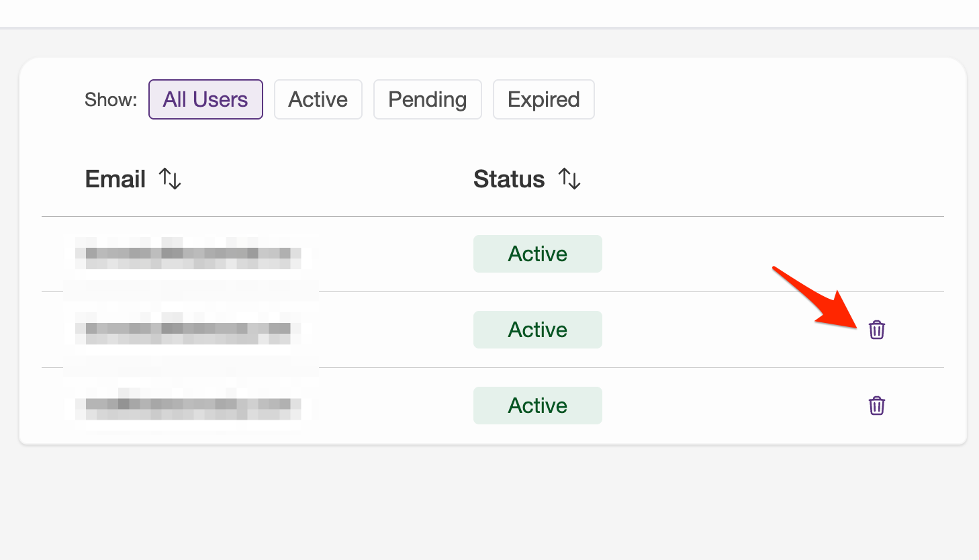Click the Status column header text
The width and height of the screenshot is (979, 560).
(509, 179)
